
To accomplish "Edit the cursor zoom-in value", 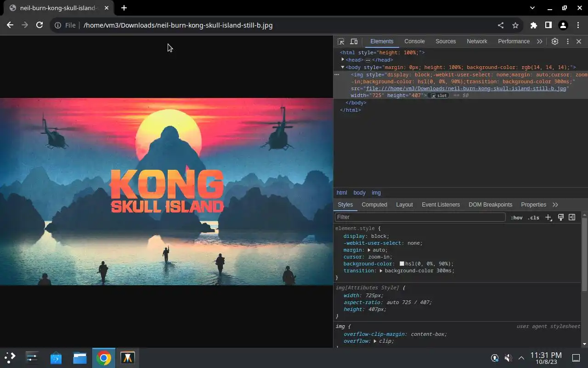I will [x=380, y=257].
